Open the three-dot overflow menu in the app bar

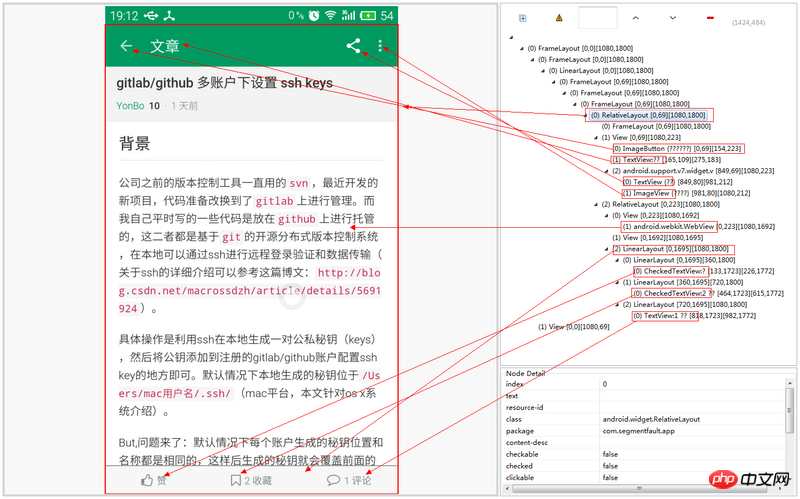380,46
